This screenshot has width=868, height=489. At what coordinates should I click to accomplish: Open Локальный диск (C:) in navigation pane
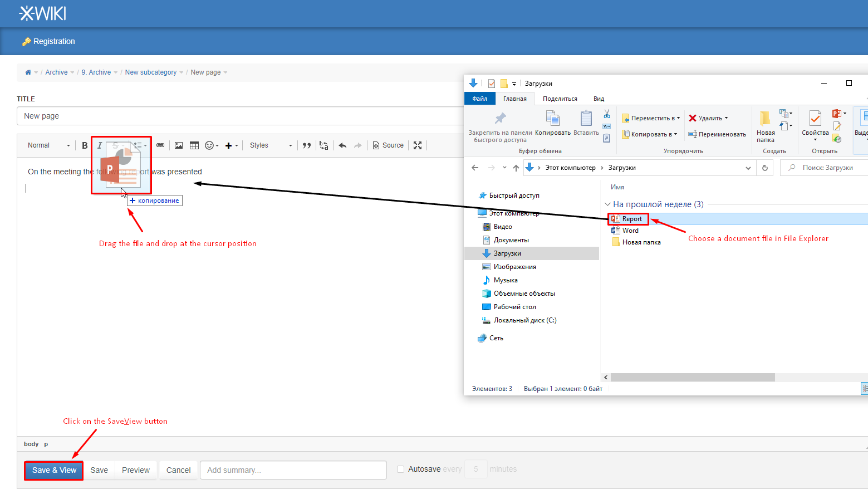coord(519,320)
